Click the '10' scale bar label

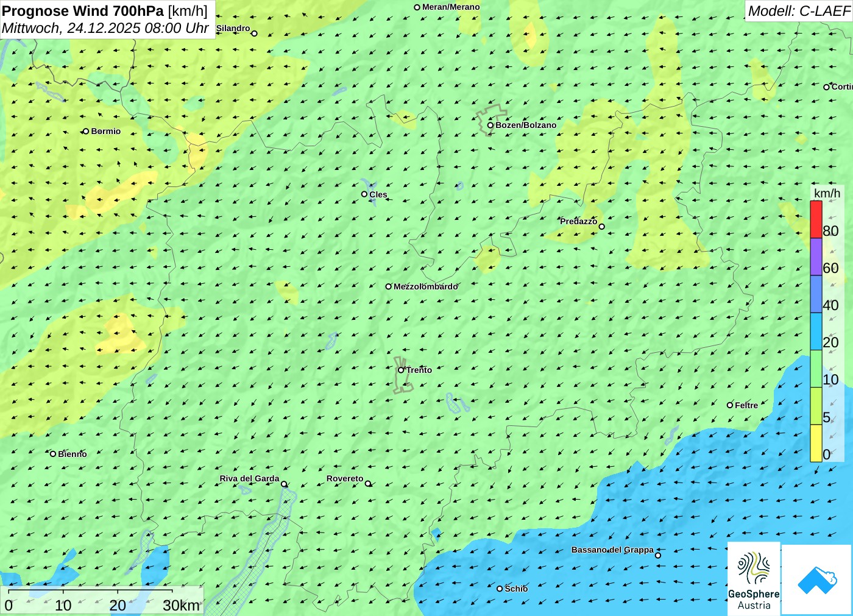(63, 606)
